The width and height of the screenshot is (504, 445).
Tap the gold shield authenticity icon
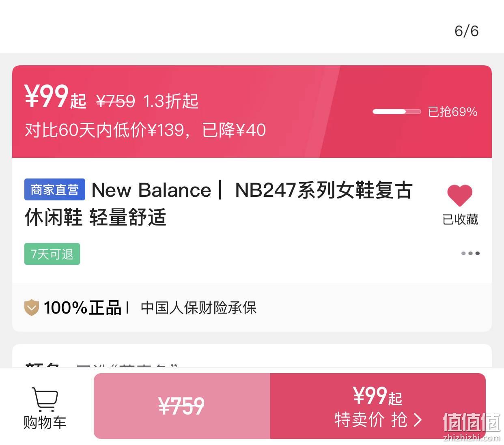tap(32, 307)
